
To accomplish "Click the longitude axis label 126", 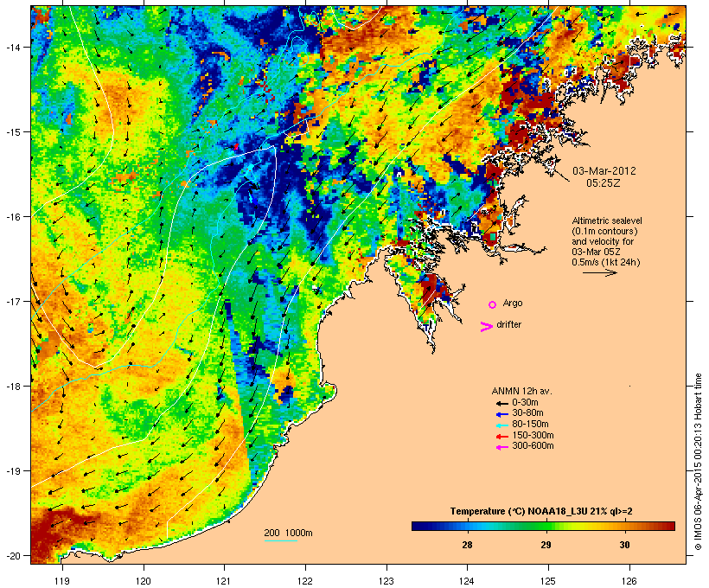I will (629, 581).
